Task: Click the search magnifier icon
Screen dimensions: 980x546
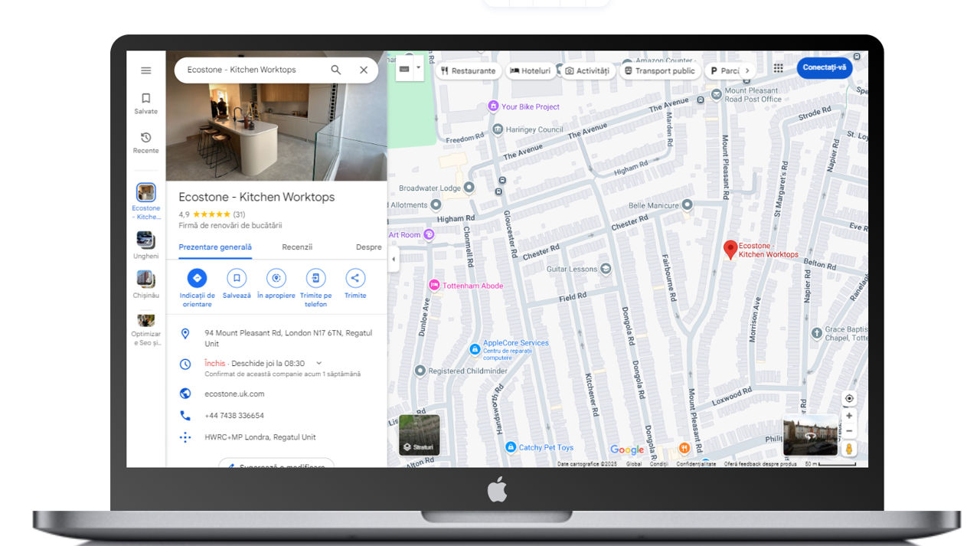Action: tap(336, 70)
